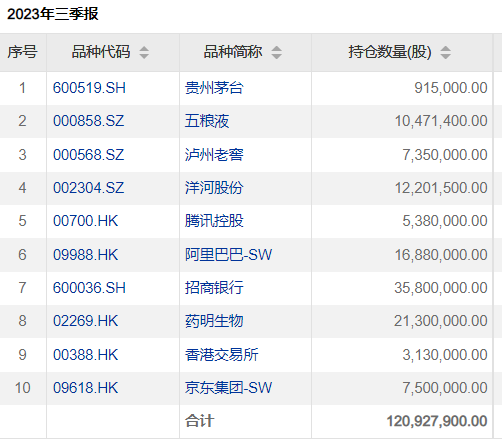The image size is (502, 447).
Task: Open 京东集团-SW stock link
Action: pos(228,388)
